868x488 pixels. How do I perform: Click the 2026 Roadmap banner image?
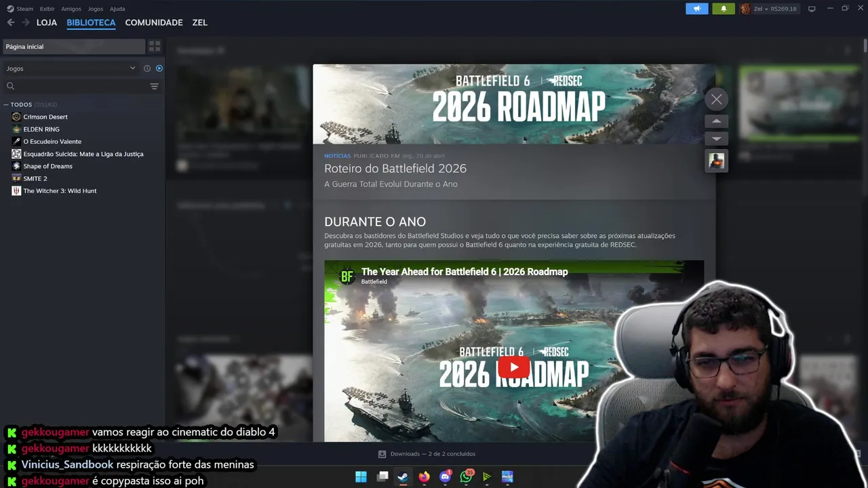[x=514, y=104]
